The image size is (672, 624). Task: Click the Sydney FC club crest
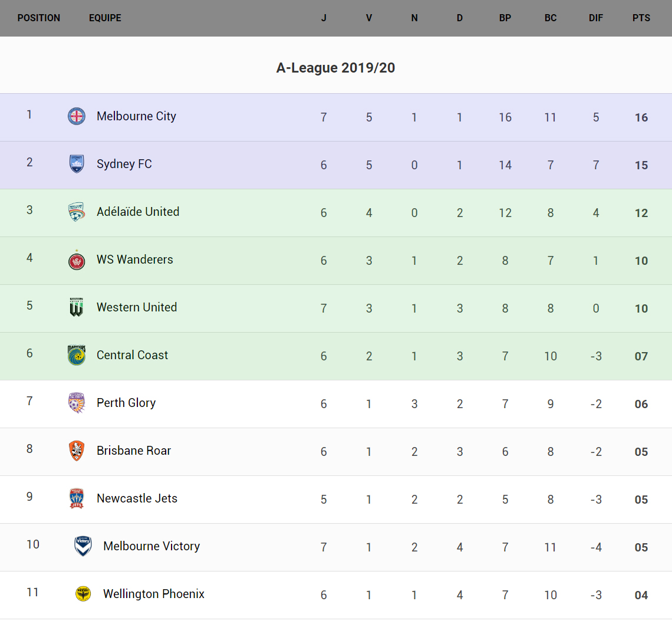point(77,164)
